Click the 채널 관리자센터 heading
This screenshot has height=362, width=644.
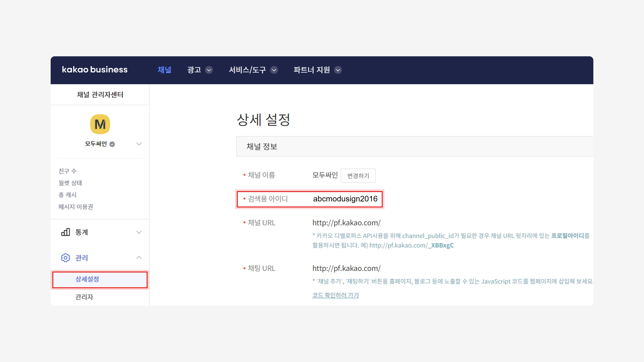[100, 95]
